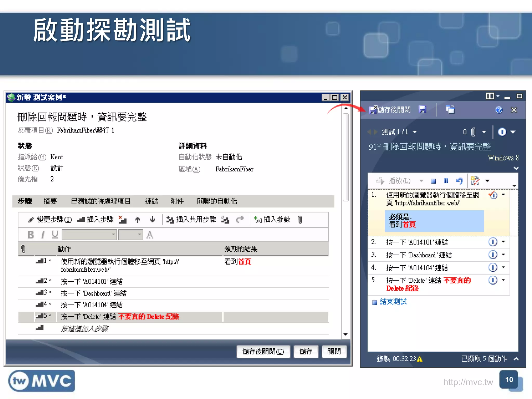Screen dimensions: 532x399
Task: Click the save floppy icon in Test Runner
Action: [x=423, y=110]
